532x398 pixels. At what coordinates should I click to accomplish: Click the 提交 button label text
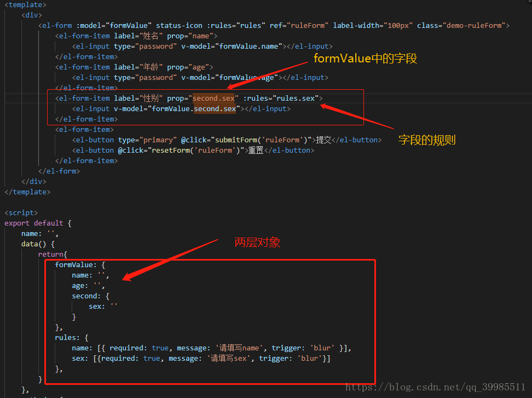click(323, 140)
